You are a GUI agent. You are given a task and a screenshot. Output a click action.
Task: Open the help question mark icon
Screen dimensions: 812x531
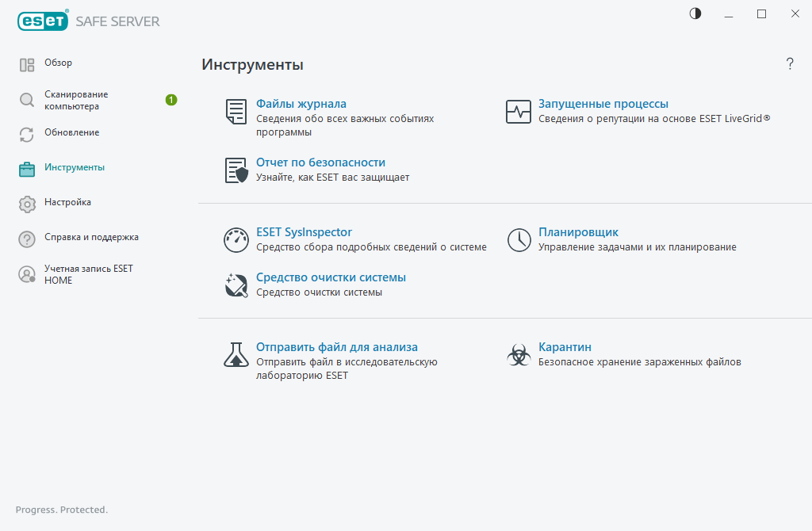point(790,64)
